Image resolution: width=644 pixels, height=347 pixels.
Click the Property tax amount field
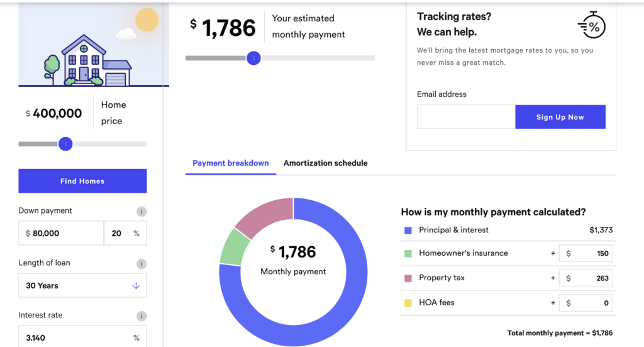click(x=592, y=278)
